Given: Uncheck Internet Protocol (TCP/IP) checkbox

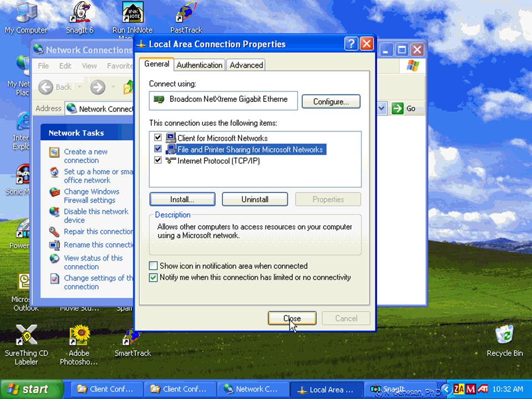Looking at the screenshot, I should coord(158,160).
